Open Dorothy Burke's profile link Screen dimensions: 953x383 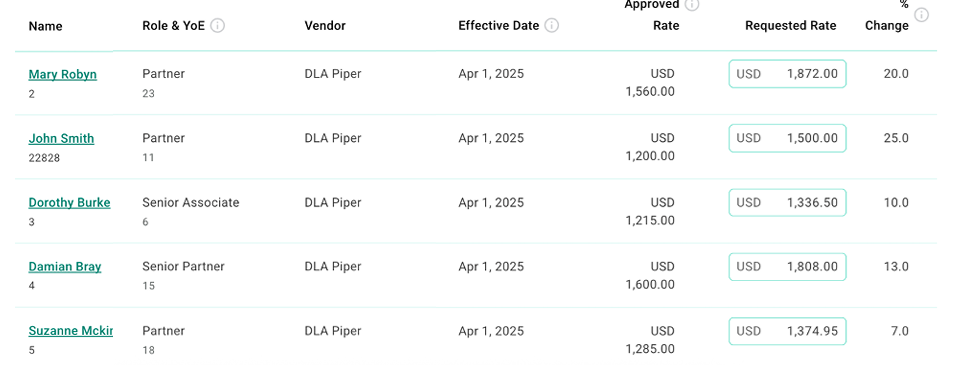69,202
